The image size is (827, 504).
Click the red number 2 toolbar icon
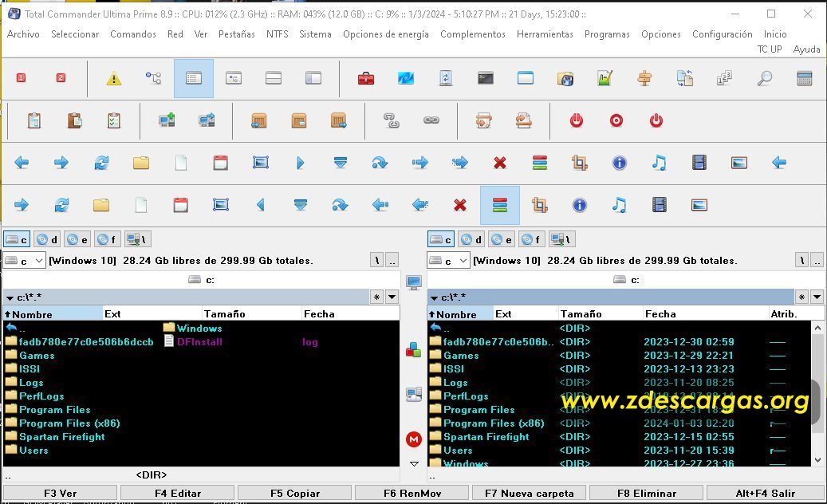pos(61,78)
